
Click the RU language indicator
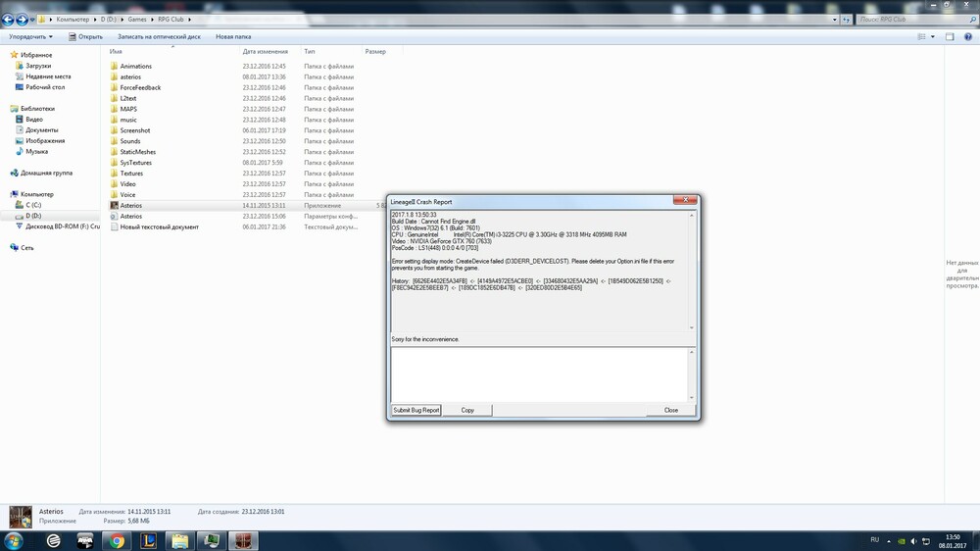click(x=874, y=540)
